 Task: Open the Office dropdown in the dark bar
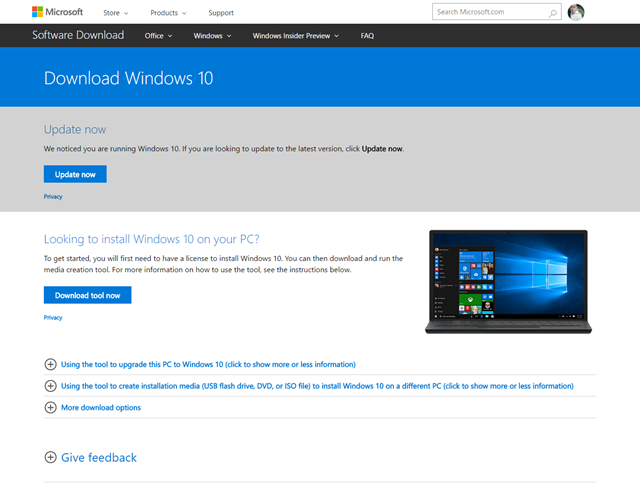click(x=158, y=36)
